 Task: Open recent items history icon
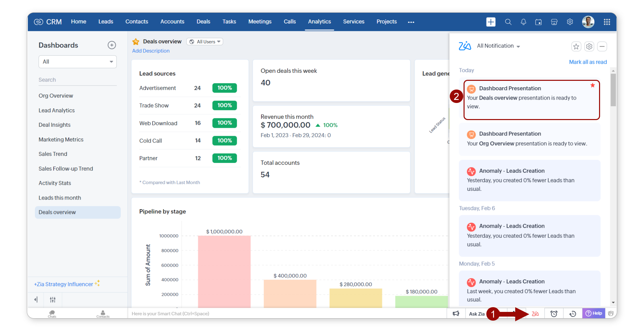point(573,314)
